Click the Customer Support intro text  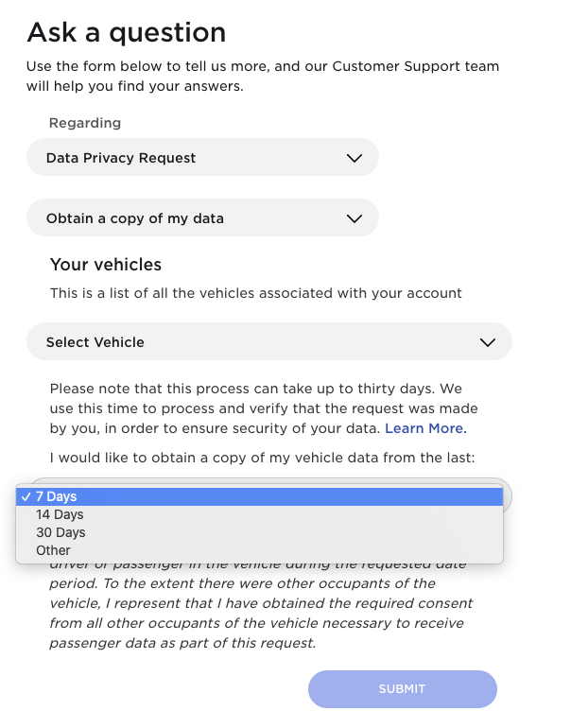click(263, 77)
